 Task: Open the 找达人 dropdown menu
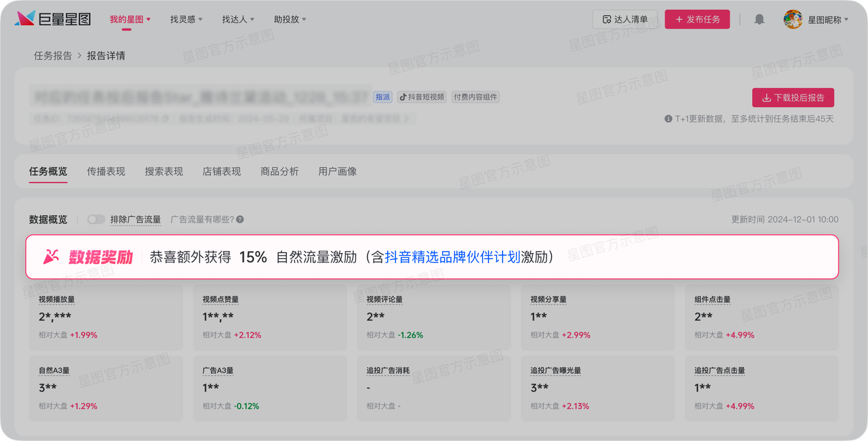click(x=238, y=20)
